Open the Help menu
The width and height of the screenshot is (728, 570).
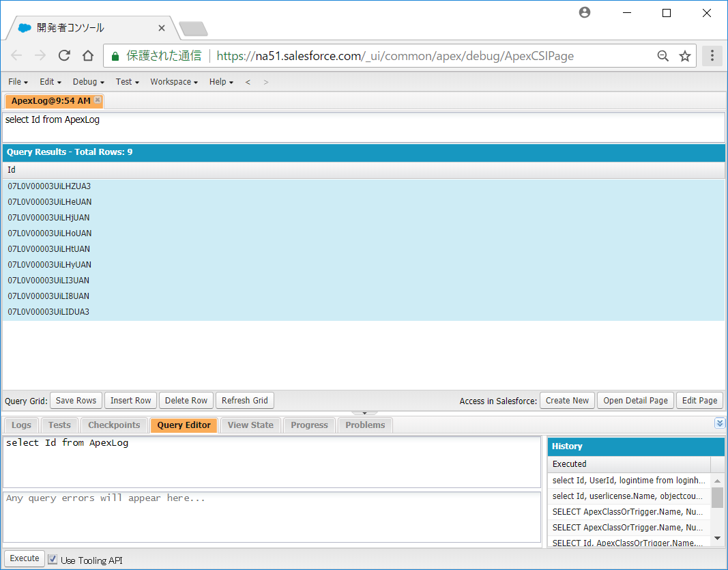(221, 82)
